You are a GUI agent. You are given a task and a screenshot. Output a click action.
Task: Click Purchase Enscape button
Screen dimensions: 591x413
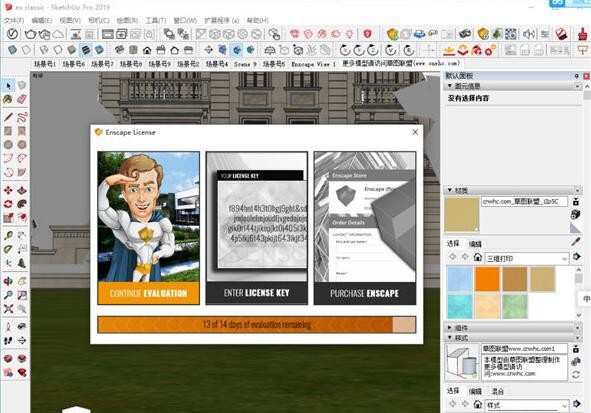coord(364,293)
